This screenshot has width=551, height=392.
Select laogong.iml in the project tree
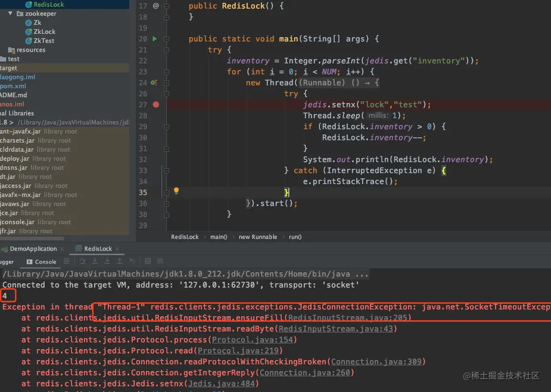[x=18, y=77]
